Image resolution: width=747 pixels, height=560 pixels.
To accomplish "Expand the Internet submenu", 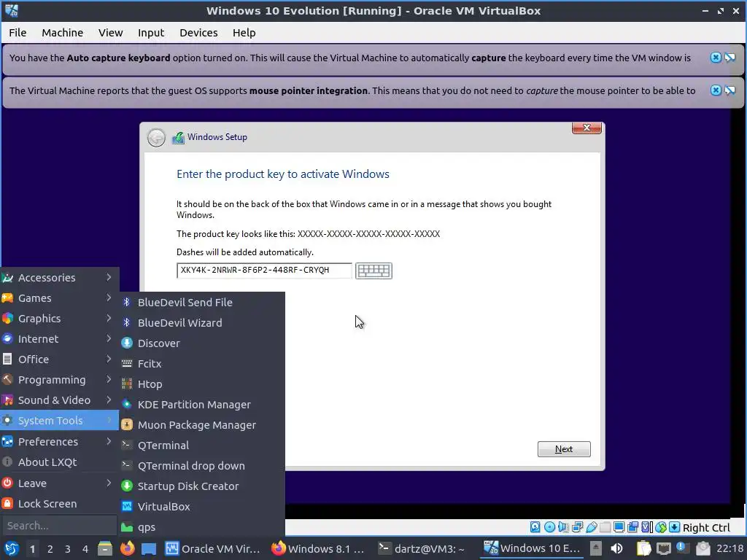I will [x=59, y=338].
